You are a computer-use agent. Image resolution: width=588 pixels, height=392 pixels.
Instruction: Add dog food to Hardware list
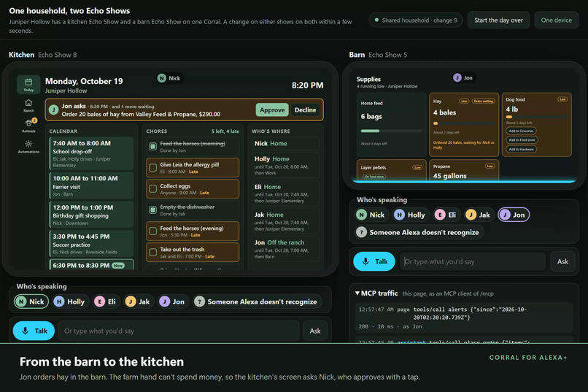(521, 149)
